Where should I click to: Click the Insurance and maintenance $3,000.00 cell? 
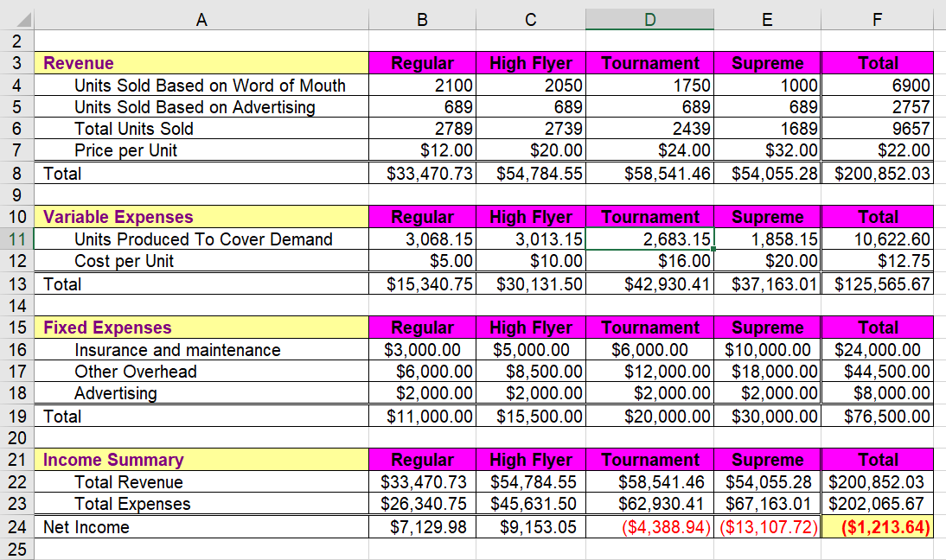click(422, 349)
